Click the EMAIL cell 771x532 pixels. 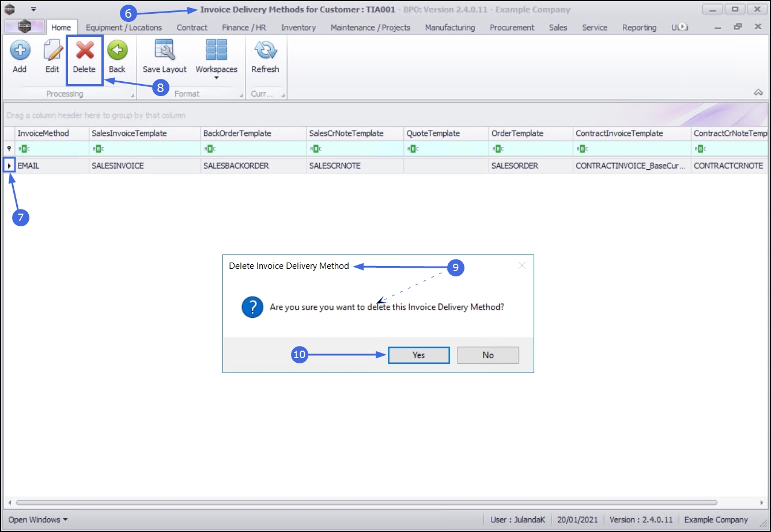52,166
